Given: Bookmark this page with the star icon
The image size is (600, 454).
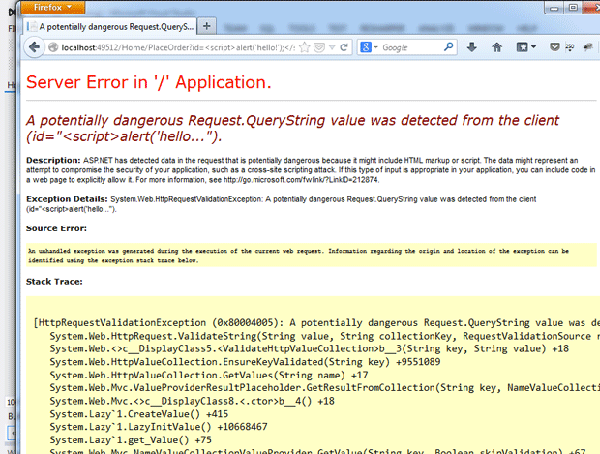Looking at the screenshot, I should (x=305, y=47).
